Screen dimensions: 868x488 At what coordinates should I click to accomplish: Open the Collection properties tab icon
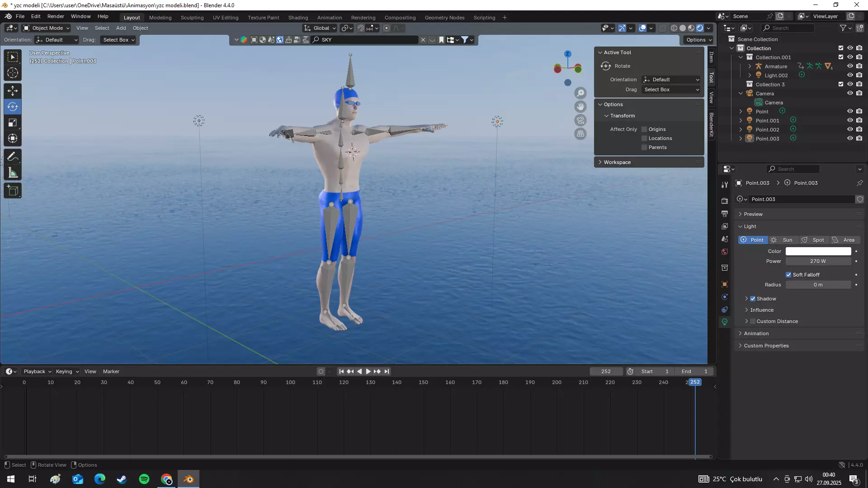coord(725,268)
